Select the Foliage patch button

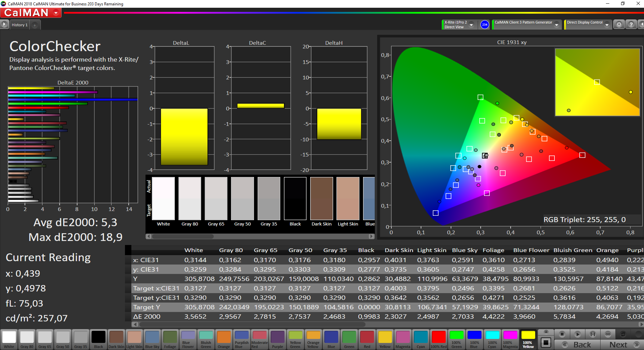170,340
